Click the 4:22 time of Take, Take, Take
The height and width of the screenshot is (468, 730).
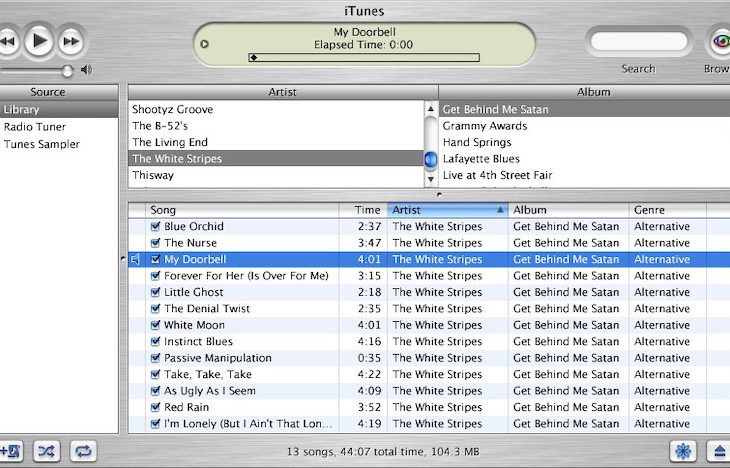pos(369,374)
